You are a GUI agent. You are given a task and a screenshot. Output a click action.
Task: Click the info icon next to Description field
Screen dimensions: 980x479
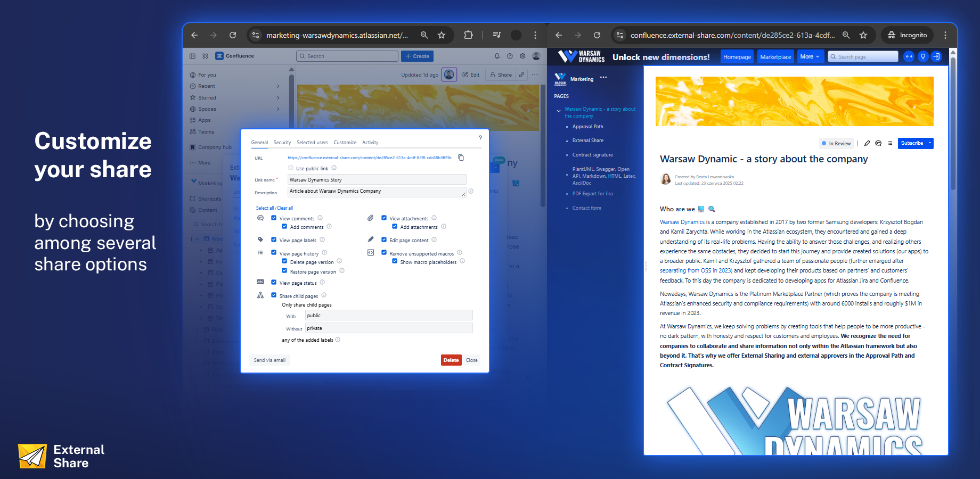click(x=471, y=191)
